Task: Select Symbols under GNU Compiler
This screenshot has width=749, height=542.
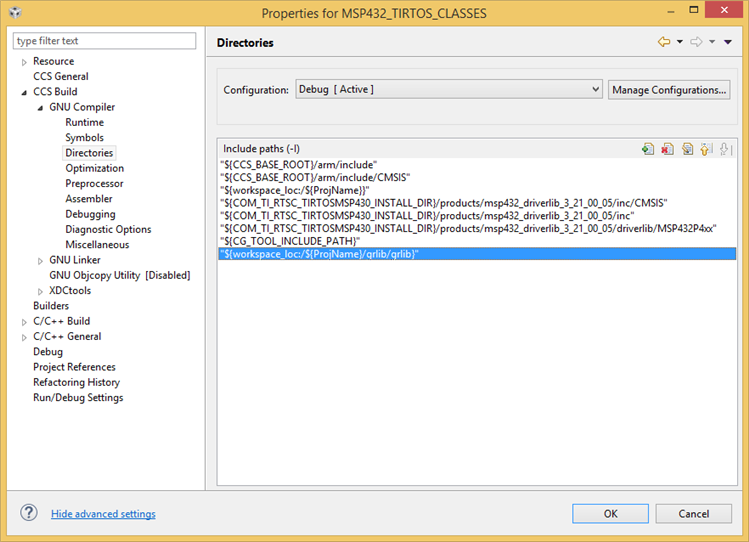Action: [x=85, y=138]
